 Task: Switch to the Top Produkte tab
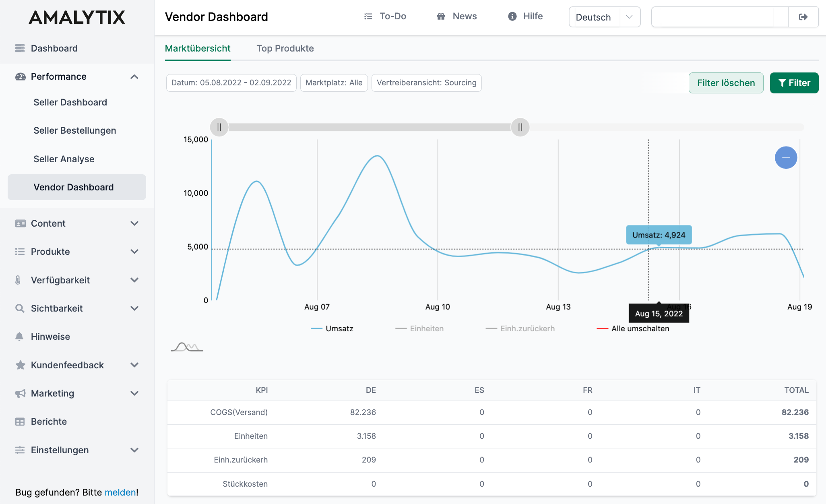pos(285,48)
